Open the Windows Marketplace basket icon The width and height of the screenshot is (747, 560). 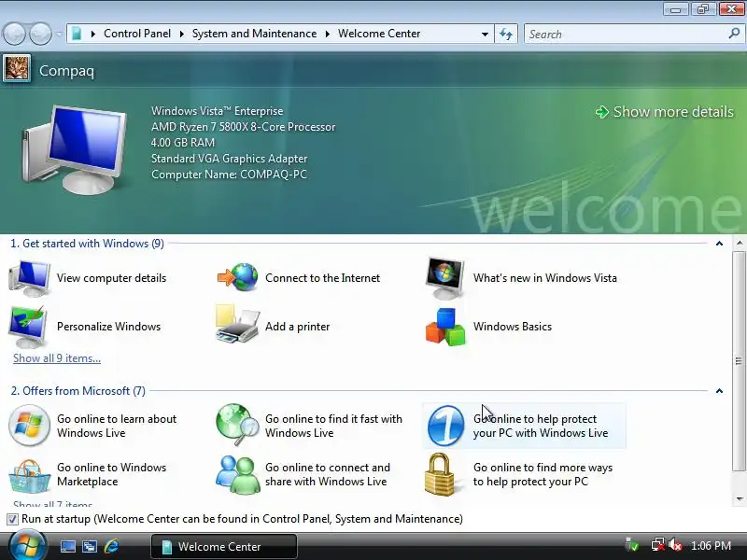(29, 476)
